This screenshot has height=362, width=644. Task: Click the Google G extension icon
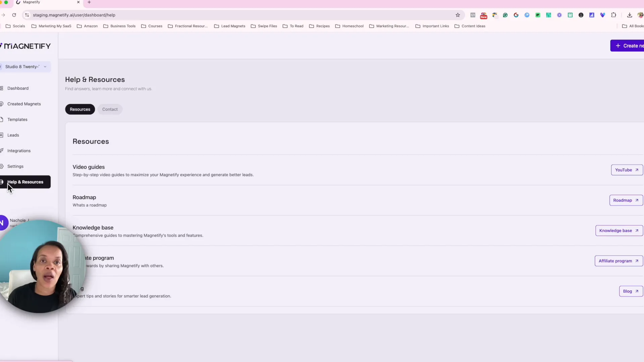click(x=516, y=15)
